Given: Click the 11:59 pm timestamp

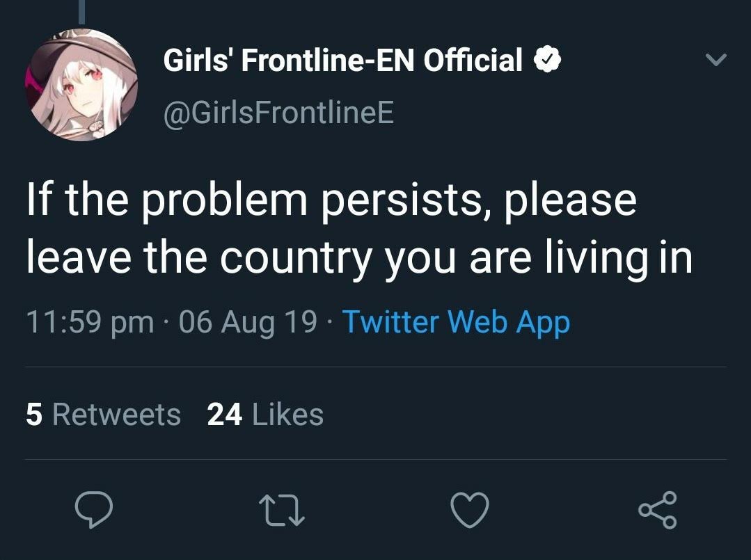Looking at the screenshot, I should pos(90,321).
